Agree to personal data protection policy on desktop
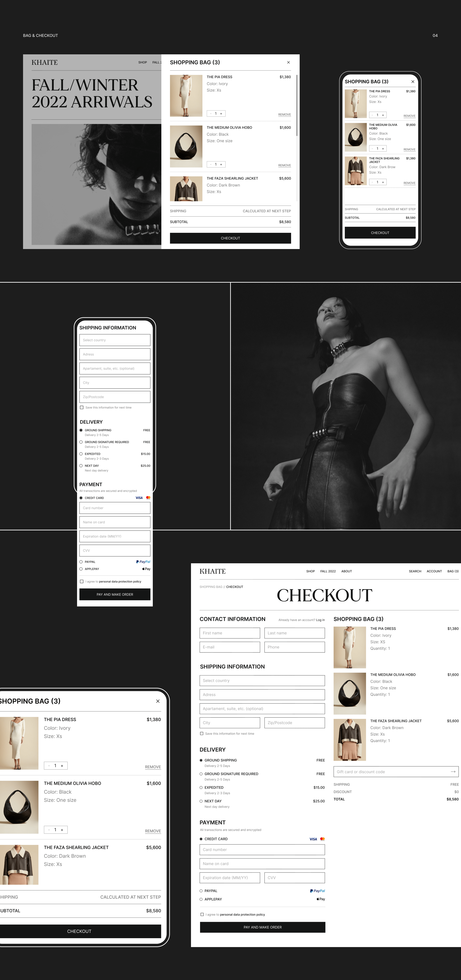Viewport: 461px width, 980px height. click(x=202, y=914)
